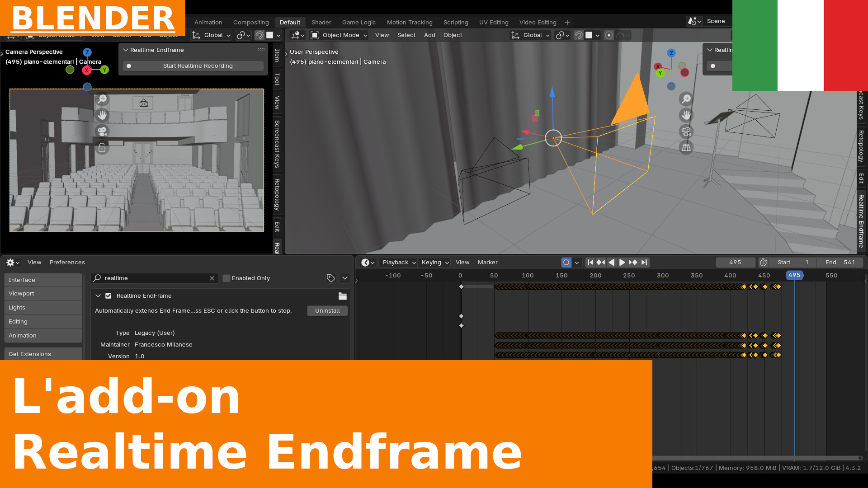
Task: Collapse the Realtime EndFrame add-on details
Action: [98, 296]
